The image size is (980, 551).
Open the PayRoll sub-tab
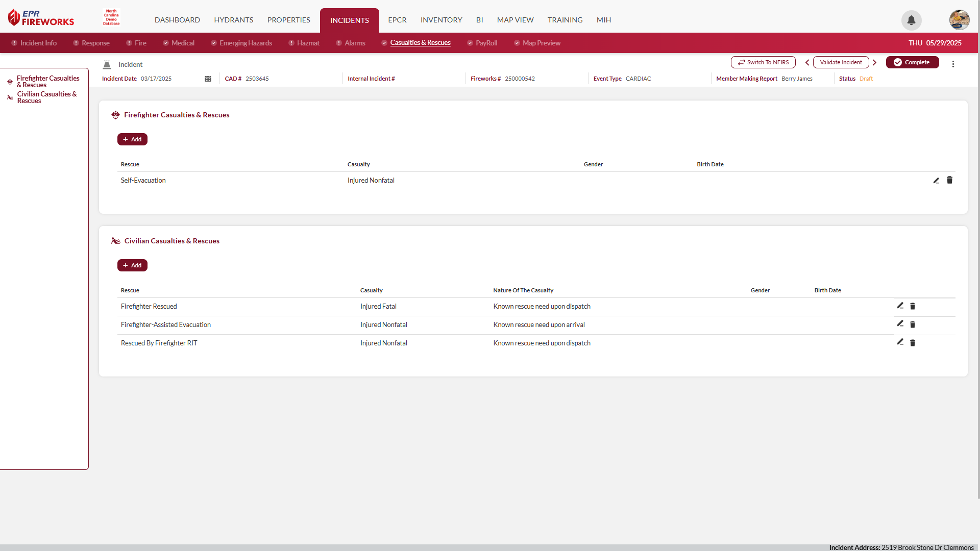pos(486,43)
